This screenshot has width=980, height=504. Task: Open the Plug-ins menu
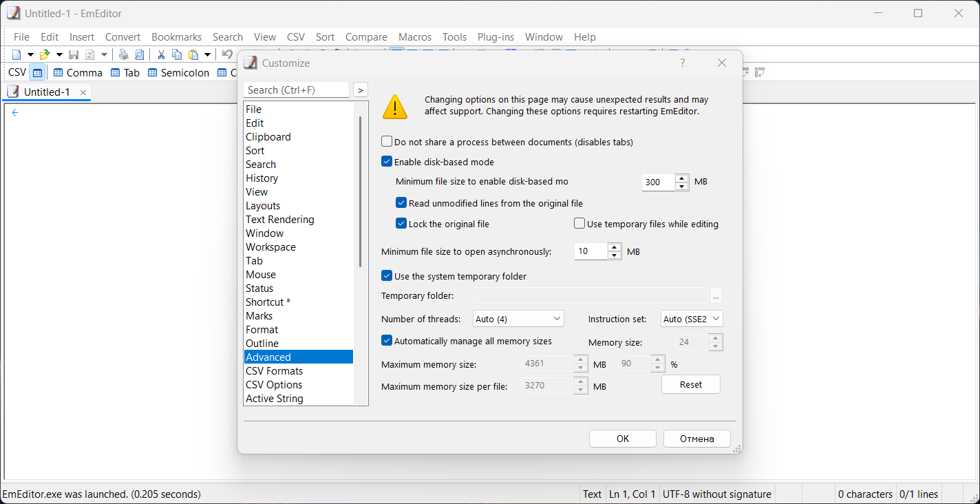(x=496, y=37)
